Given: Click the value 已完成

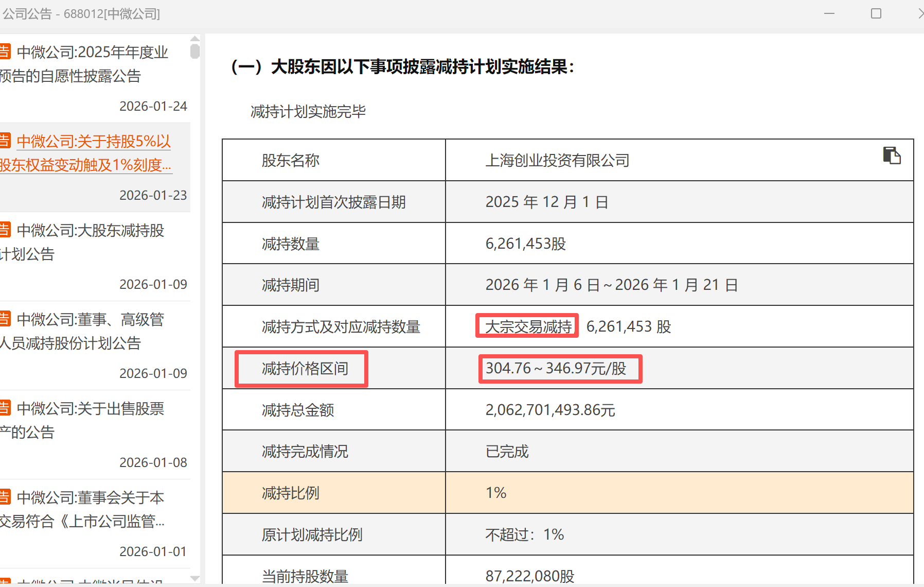Looking at the screenshot, I should [507, 452].
